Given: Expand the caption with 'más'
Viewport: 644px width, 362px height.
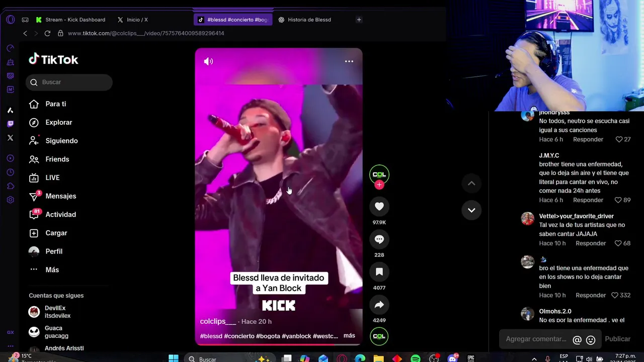Looking at the screenshot, I should pos(349,335).
